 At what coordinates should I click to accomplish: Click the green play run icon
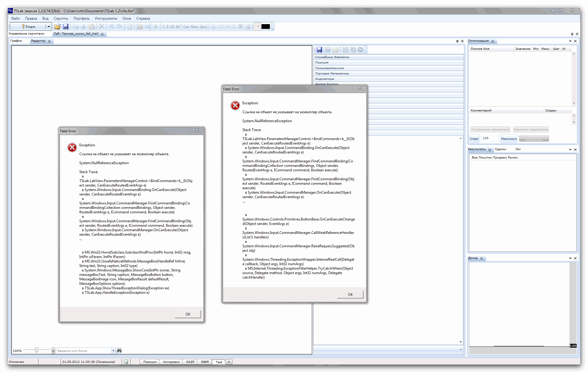tap(156, 27)
